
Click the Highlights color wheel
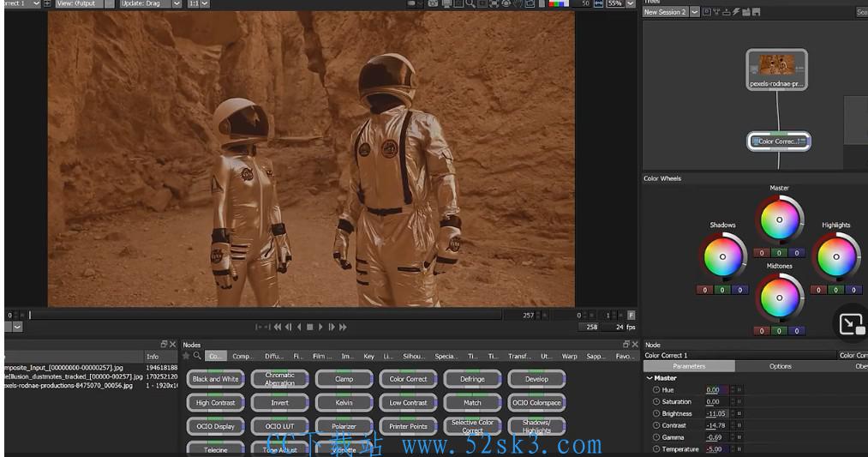coord(836,257)
